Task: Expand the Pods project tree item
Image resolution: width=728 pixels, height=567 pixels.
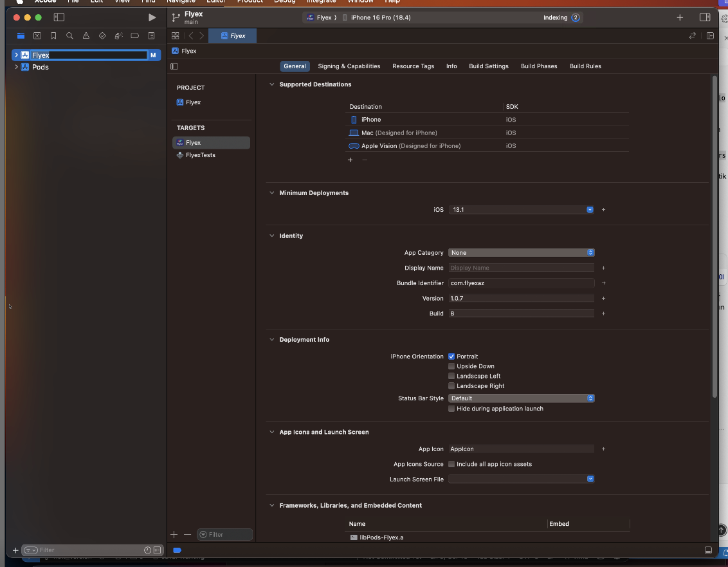Action: 16,67
